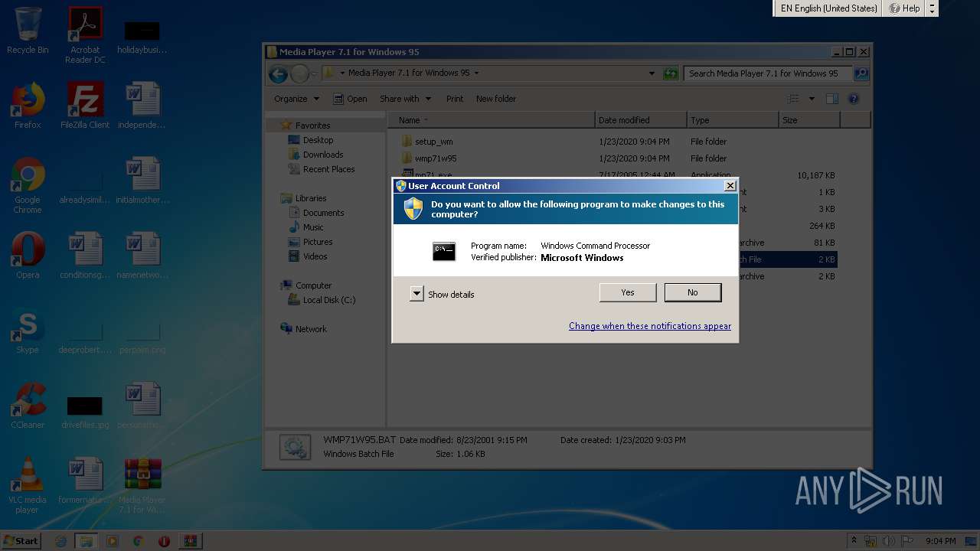980x551 pixels.
Task: Open Internet Explorer from taskbar
Action: click(61, 541)
